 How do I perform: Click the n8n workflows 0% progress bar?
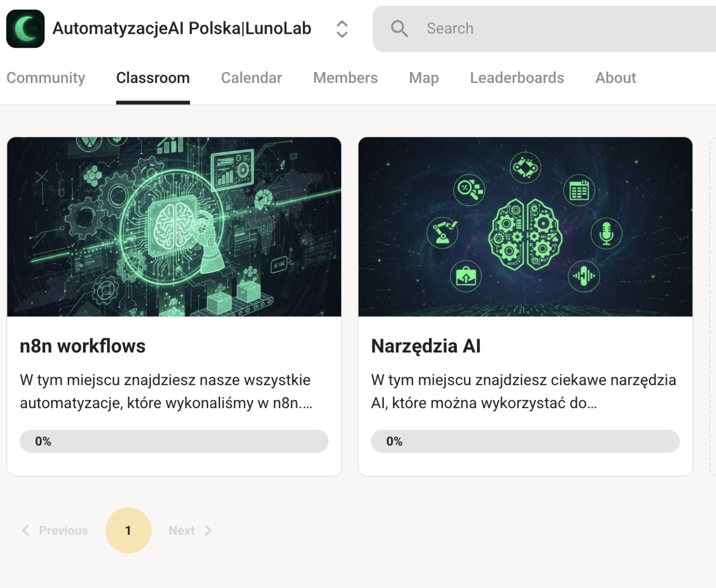coord(174,441)
